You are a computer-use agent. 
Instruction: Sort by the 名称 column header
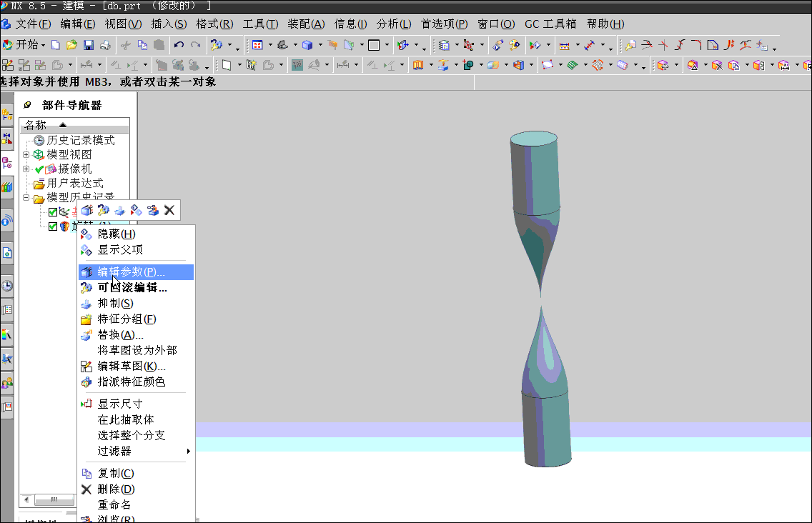74,125
